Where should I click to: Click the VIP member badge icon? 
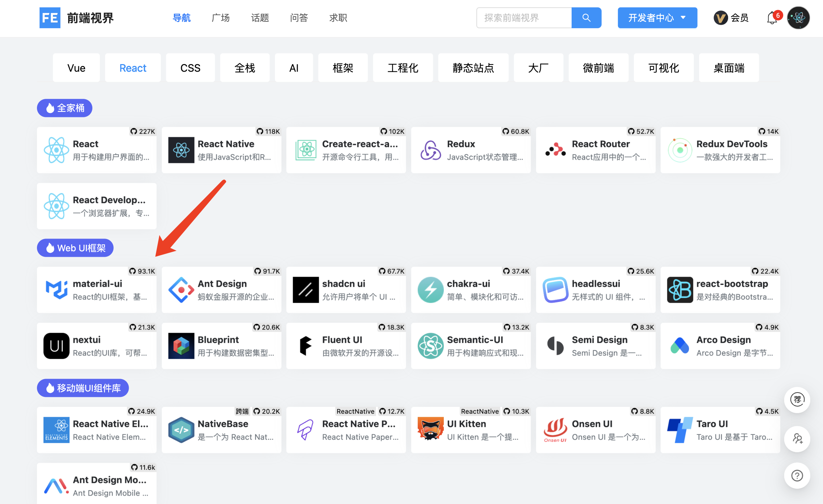(x=720, y=18)
